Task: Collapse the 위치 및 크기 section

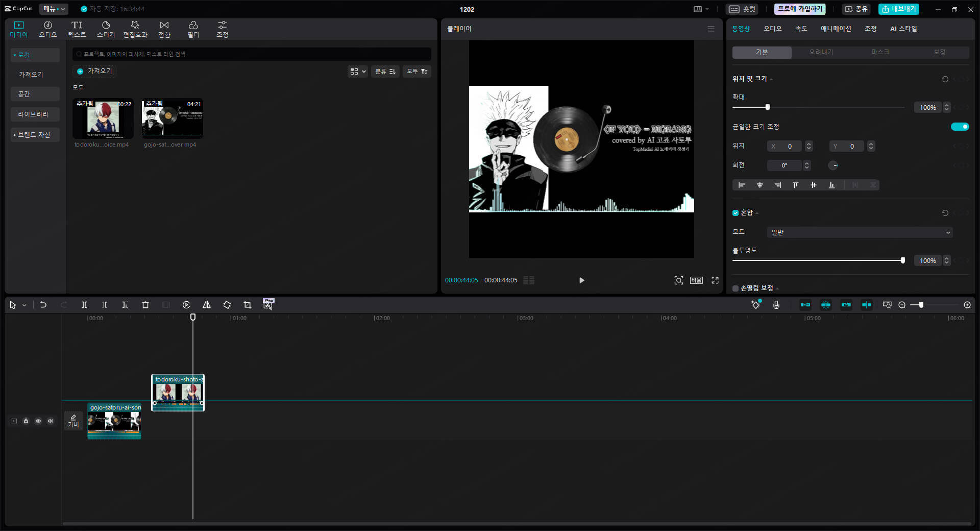Action: pos(771,79)
